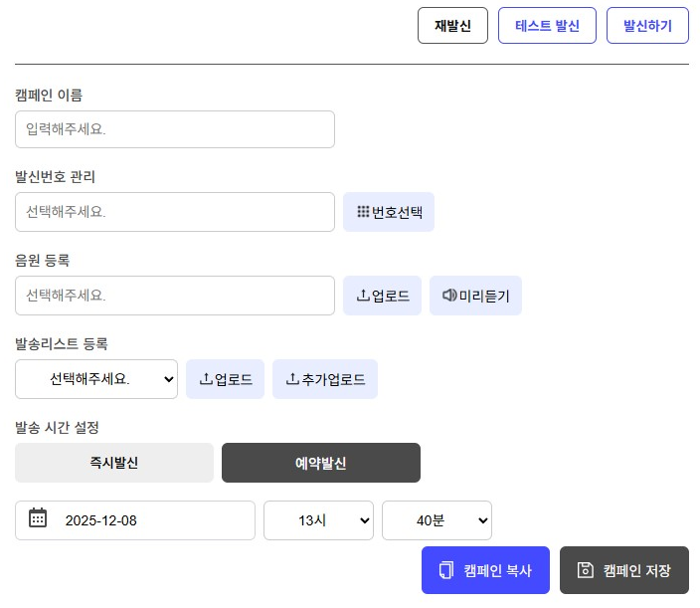Click the copy icon in 캠페인 복사
Screen dimensions: 700x608
[x=446, y=570]
